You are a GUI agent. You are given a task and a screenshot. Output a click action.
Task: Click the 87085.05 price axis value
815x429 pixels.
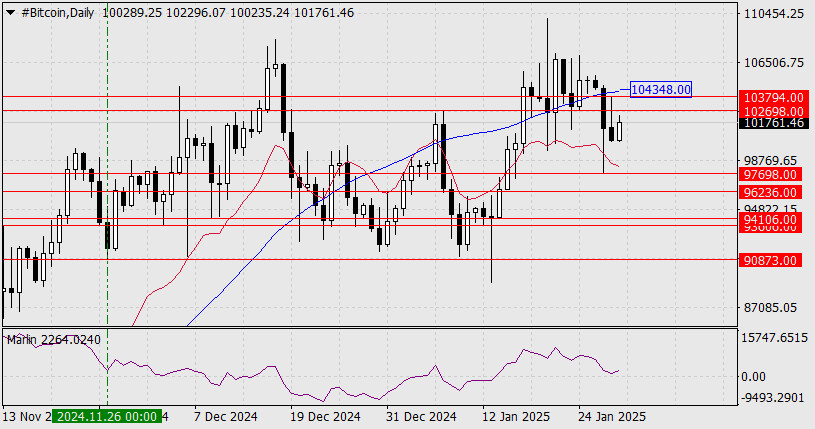[x=770, y=307]
